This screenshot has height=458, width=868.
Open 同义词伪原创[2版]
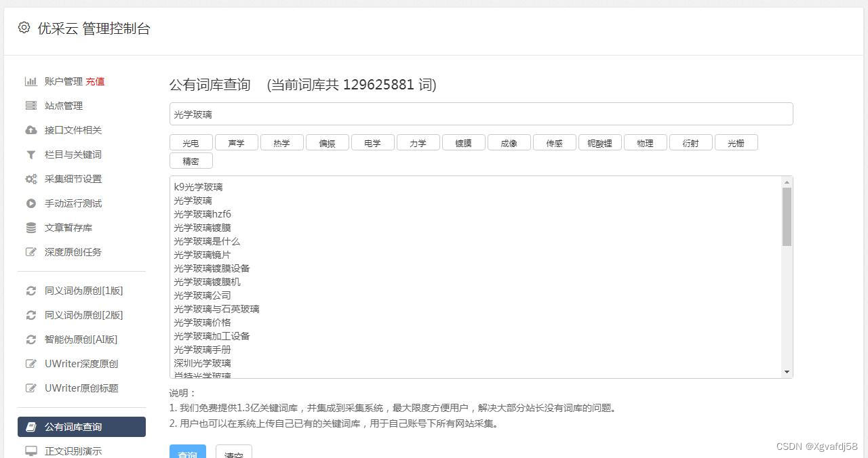click(84, 315)
